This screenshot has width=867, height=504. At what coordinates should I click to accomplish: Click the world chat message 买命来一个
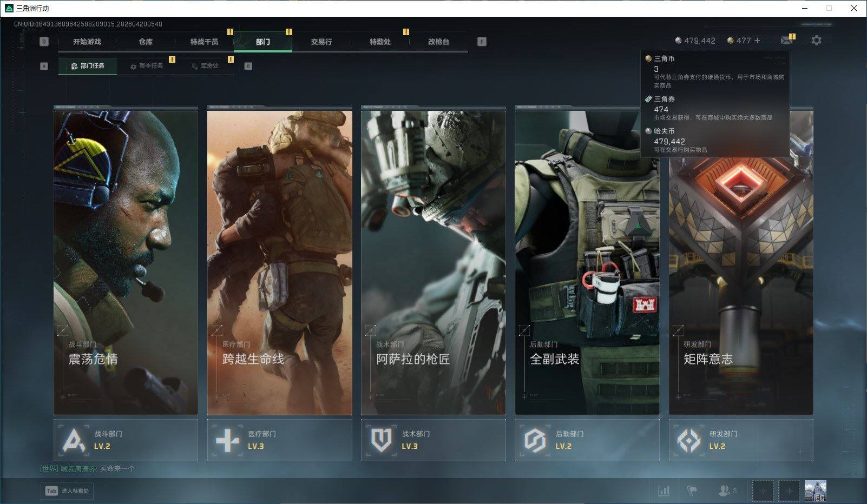tap(117, 469)
